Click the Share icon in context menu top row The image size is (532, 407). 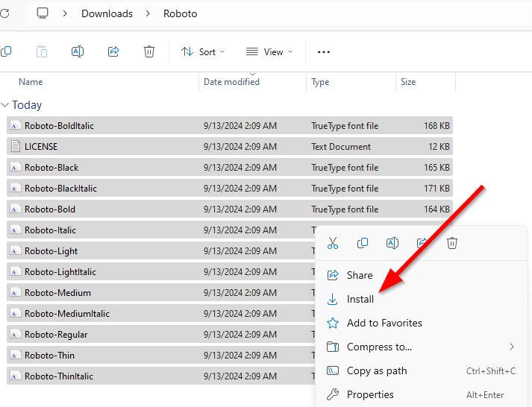coord(422,243)
